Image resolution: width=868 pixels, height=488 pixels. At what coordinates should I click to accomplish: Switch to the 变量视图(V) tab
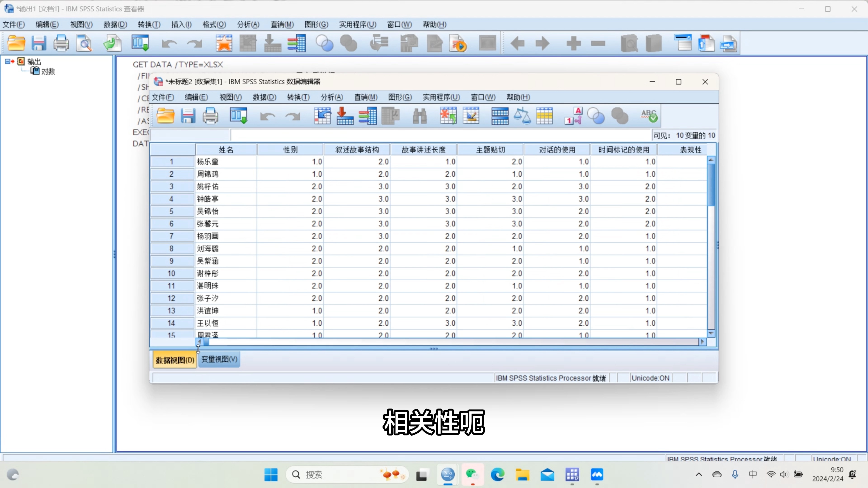point(219,359)
